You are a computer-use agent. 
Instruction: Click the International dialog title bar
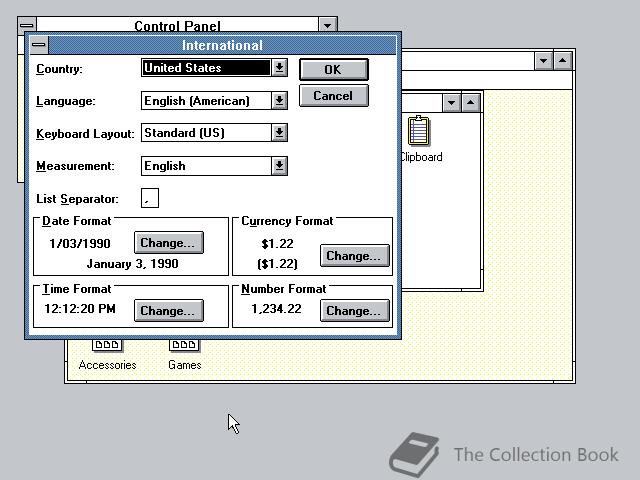tap(222, 45)
